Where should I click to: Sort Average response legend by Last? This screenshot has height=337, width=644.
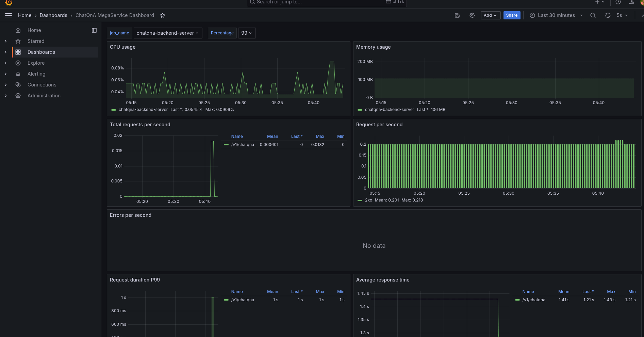click(x=588, y=292)
